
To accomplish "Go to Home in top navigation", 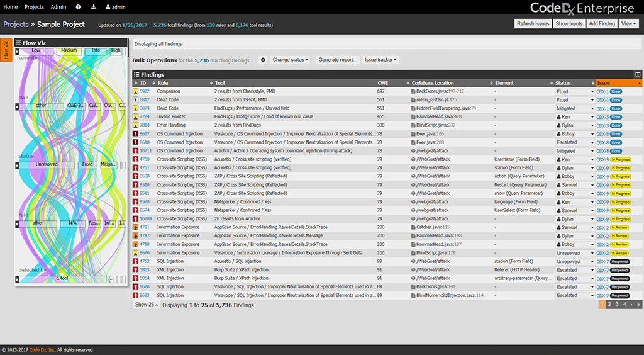I will click(10, 7).
